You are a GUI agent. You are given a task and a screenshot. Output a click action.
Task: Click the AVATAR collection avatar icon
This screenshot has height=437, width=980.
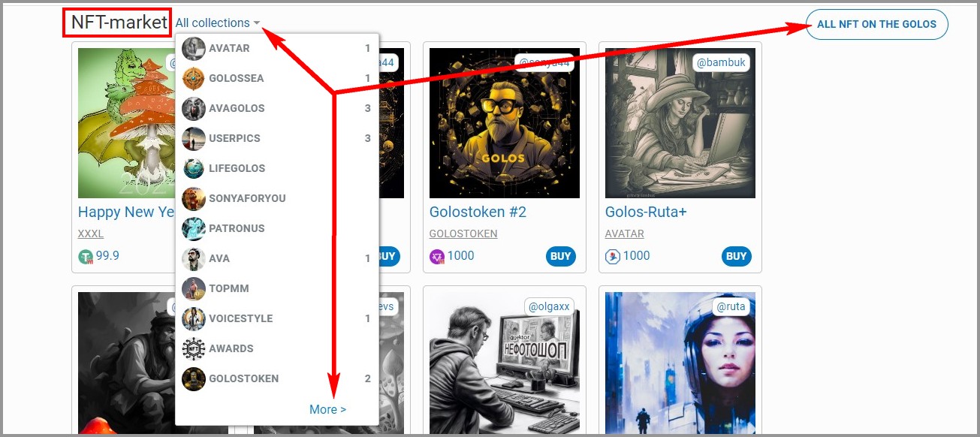pyautogui.click(x=194, y=48)
